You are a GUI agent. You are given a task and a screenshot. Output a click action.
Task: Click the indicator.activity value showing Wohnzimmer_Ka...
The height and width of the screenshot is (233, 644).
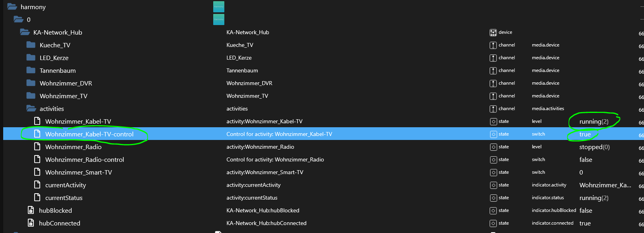605,185
